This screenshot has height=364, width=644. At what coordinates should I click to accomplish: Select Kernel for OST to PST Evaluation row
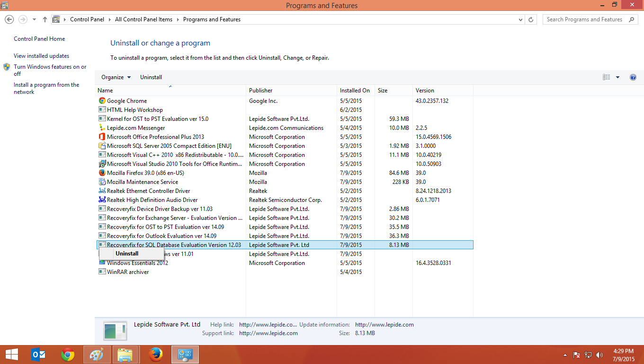click(x=285, y=118)
